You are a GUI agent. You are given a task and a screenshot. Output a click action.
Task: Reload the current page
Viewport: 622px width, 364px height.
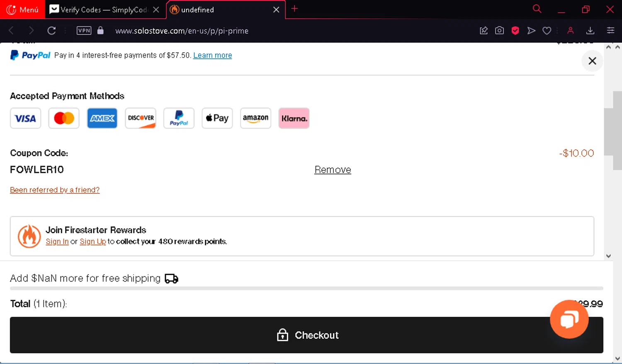click(x=51, y=31)
